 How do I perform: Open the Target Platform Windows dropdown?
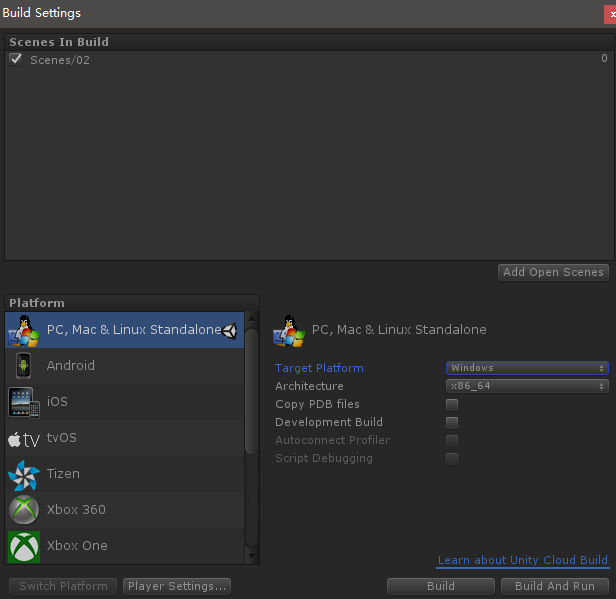click(527, 368)
